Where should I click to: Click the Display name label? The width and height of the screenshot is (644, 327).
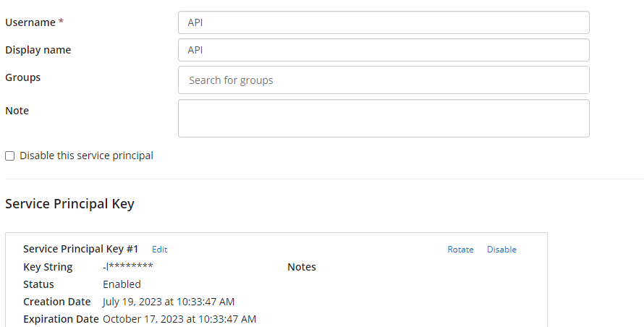tap(38, 50)
